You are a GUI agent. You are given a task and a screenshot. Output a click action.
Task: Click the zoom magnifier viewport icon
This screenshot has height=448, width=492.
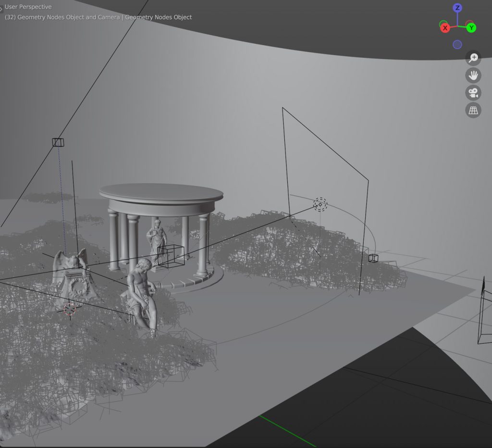[473, 58]
